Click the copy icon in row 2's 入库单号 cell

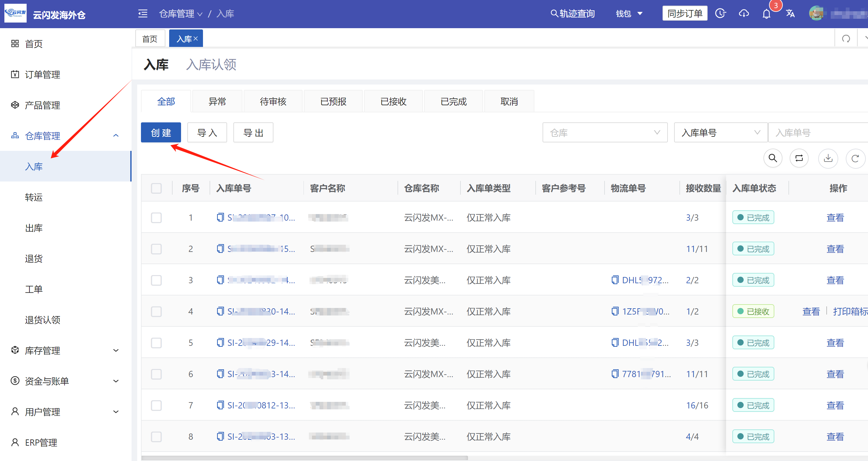pos(221,249)
